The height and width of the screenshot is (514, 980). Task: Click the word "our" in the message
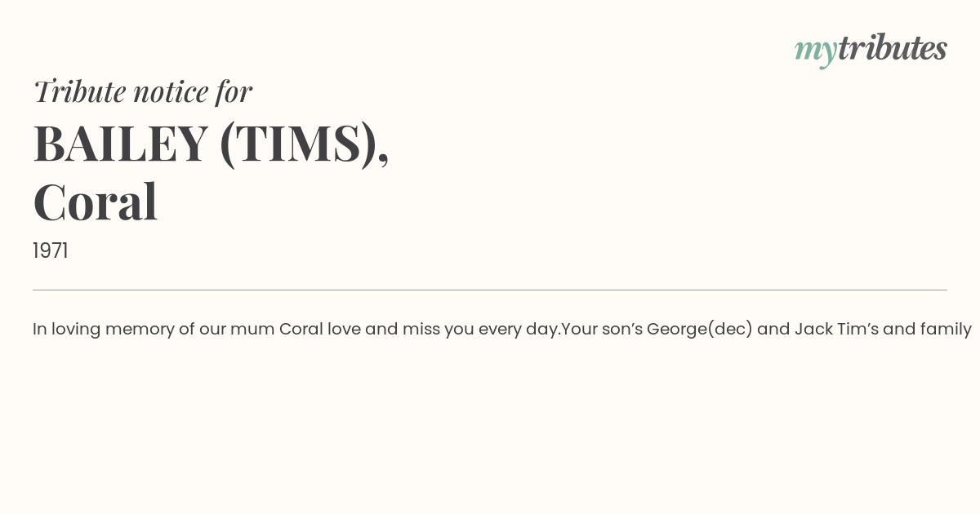click(x=212, y=330)
